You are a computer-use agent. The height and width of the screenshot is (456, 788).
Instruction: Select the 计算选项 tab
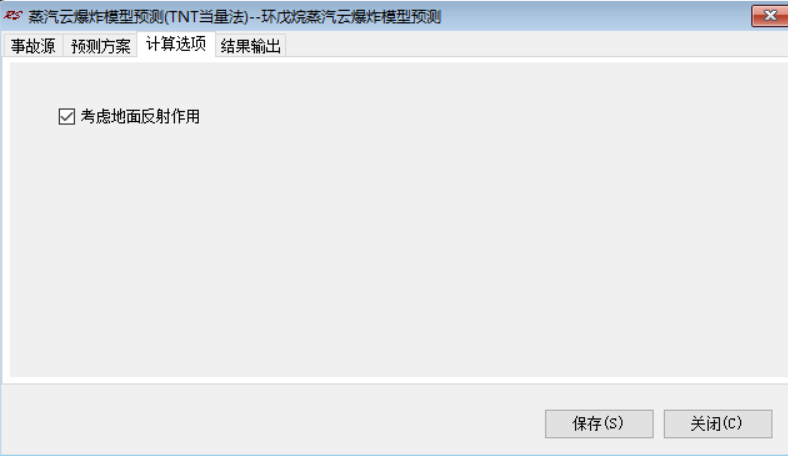[176, 44]
